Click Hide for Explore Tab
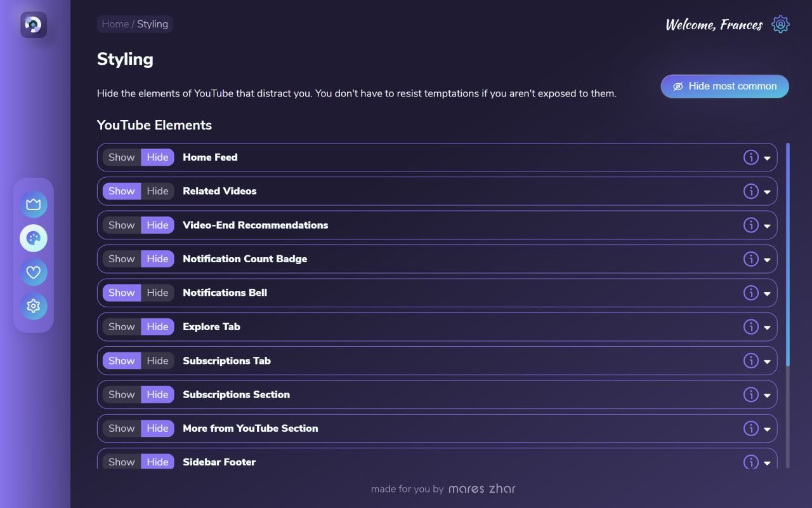Screen dimensions: 812x508 [157, 327]
